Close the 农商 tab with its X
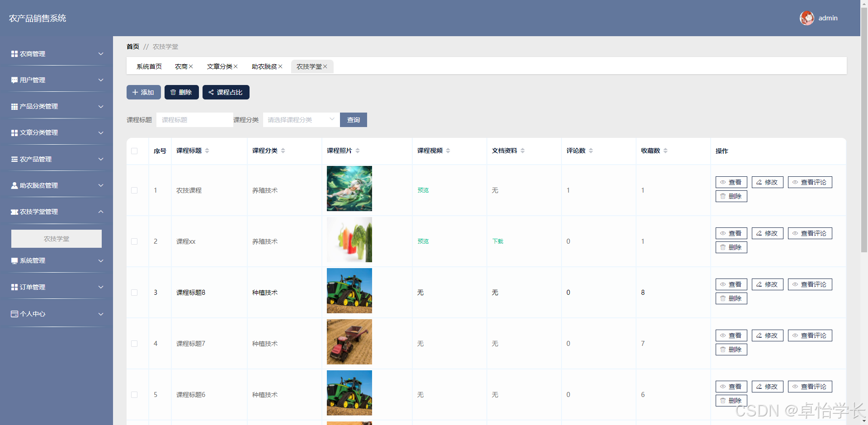 coord(191,66)
